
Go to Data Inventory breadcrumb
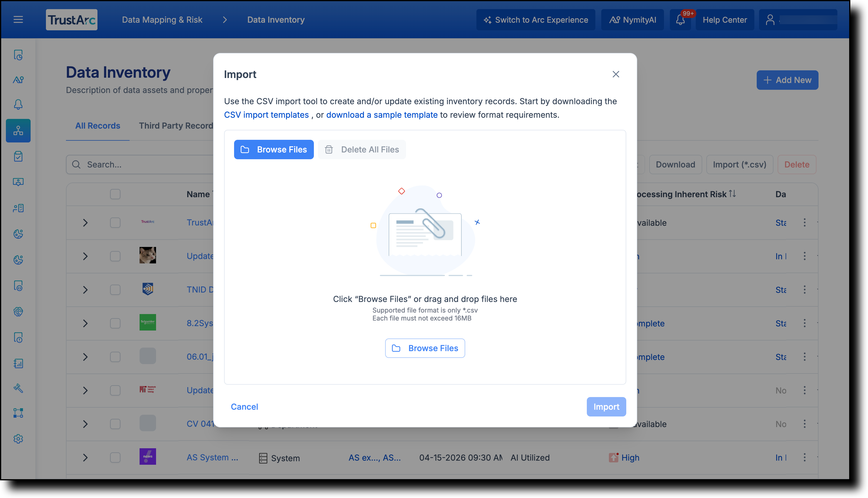point(276,19)
